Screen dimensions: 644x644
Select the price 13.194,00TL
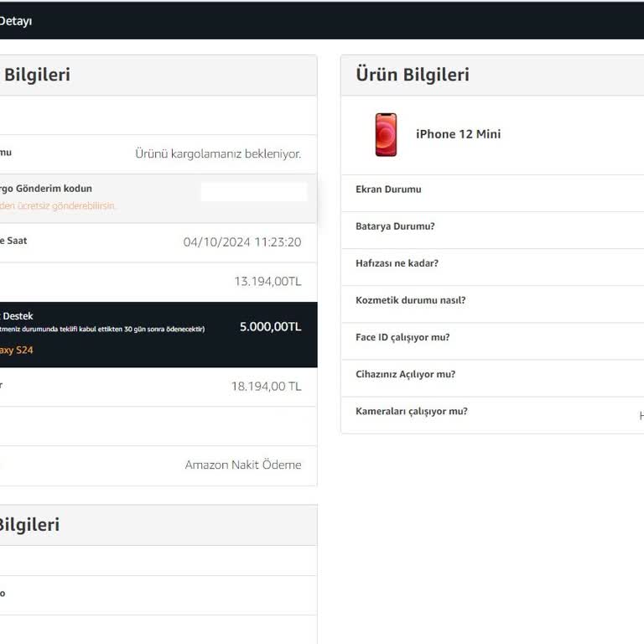point(267,282)
